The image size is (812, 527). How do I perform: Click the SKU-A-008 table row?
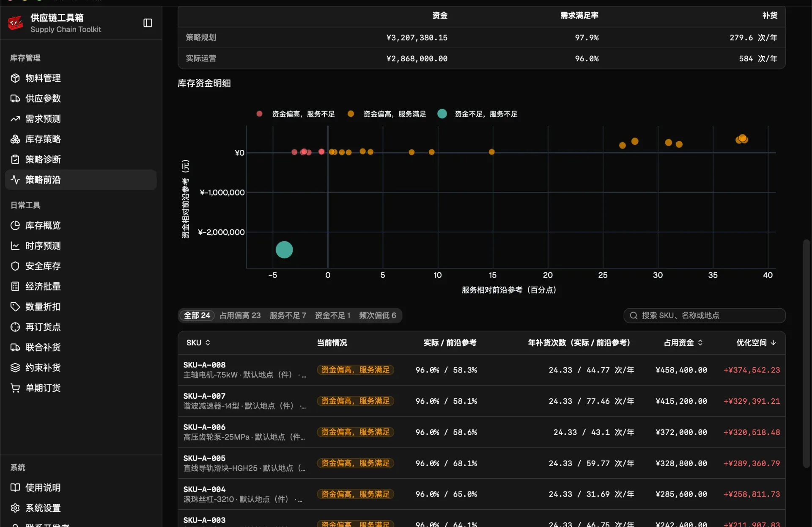pyautogui.click(x=482, y=370)
